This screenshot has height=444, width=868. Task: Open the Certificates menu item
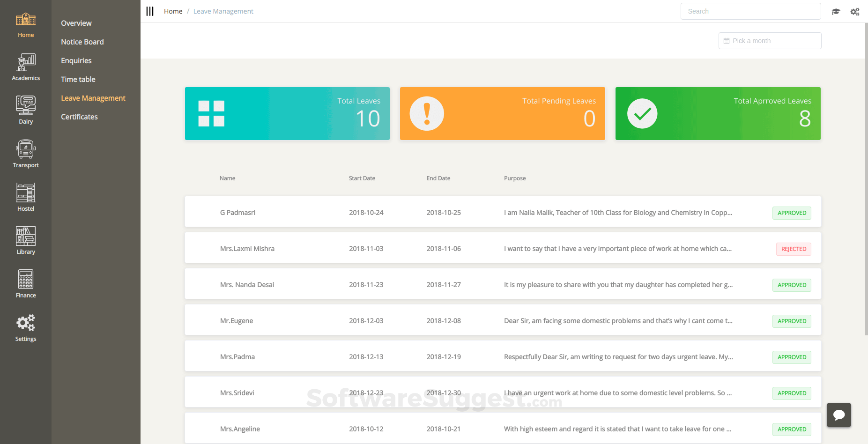pos(79,117)
